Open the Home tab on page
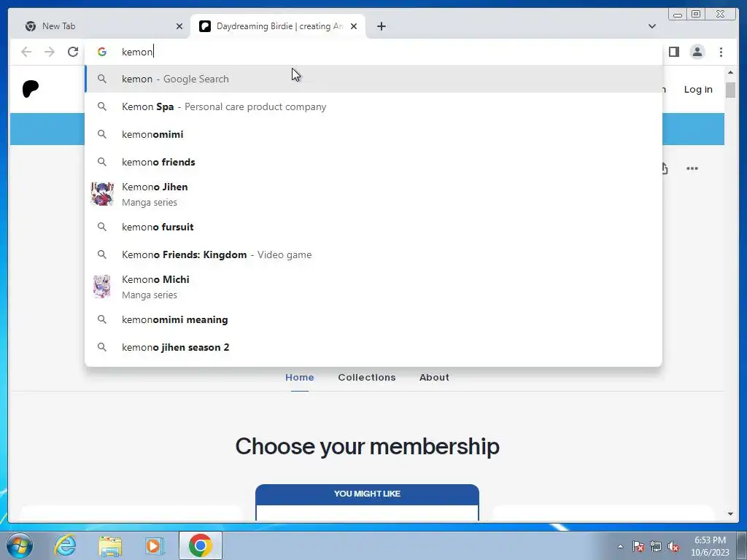The height and width of the screenshot is (560, 747). coord(300,377)
